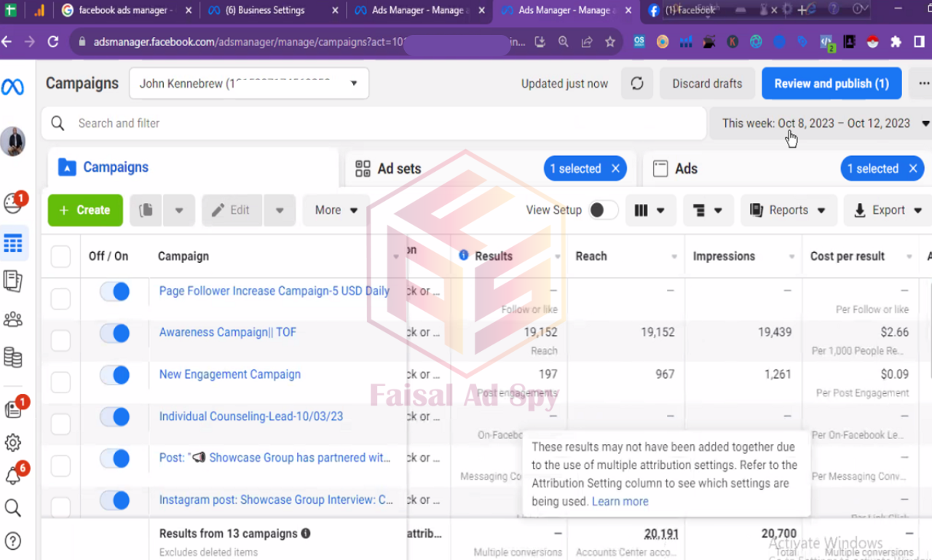Click the refresh data icon

tap(637, 84)
